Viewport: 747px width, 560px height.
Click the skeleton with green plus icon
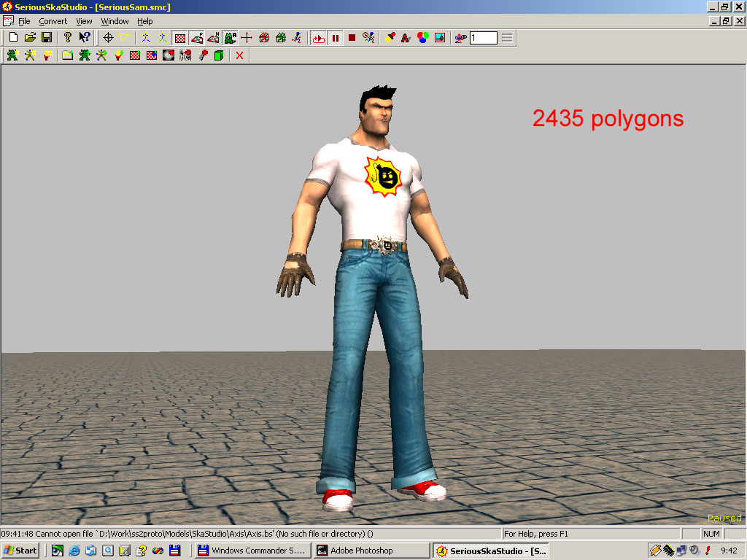pos(101,55)
